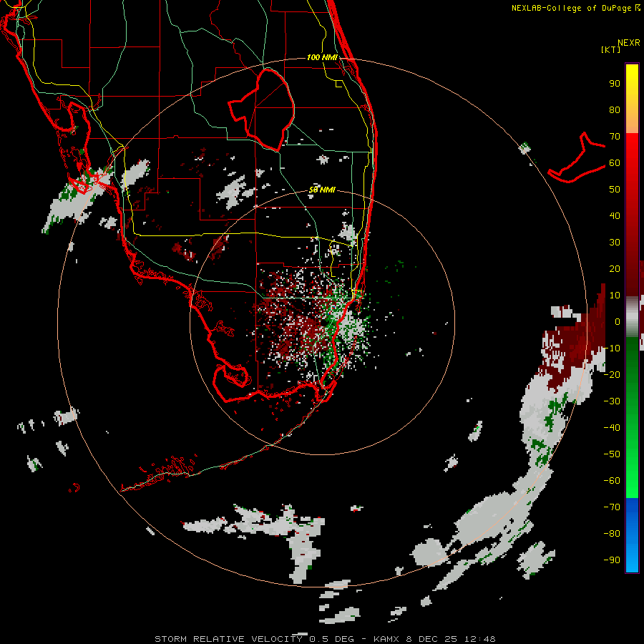Click the -40 value on velocity scale
This screenshot has width=644, height=644.
pos(612,428)
